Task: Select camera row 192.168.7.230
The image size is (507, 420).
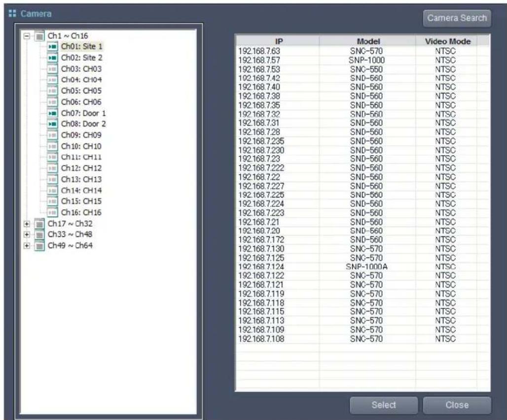Action: [363, 150]
